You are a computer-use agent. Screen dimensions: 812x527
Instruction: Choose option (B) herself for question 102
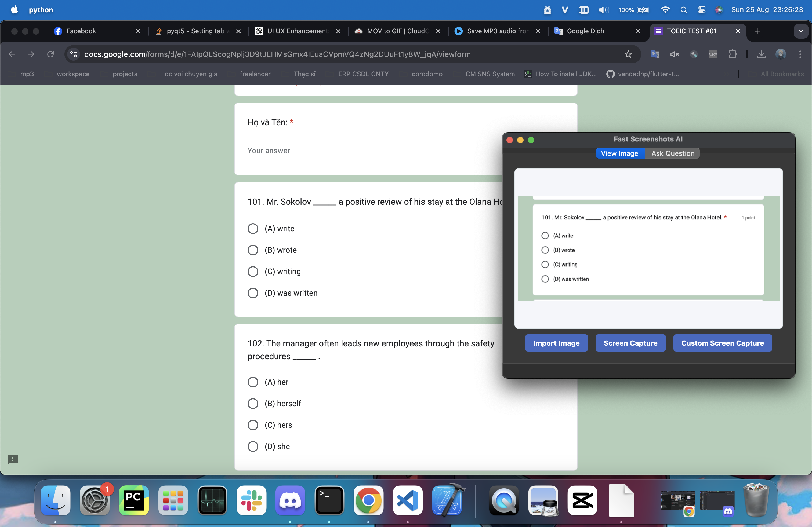[253, 404]
